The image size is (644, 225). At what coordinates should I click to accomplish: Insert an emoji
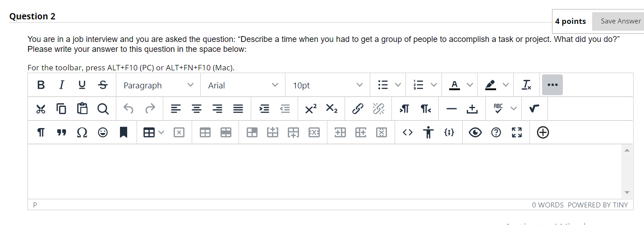click(x=103, y=133)
